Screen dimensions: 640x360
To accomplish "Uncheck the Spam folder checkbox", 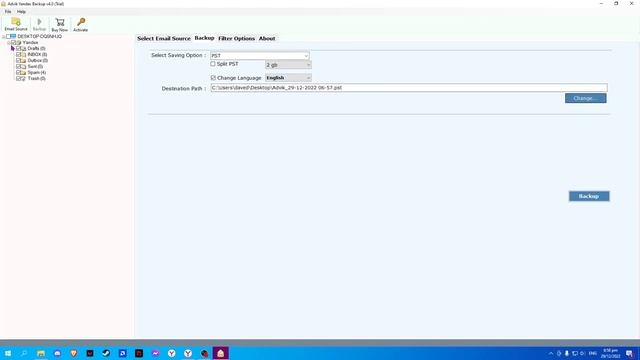I will [18, 72].
